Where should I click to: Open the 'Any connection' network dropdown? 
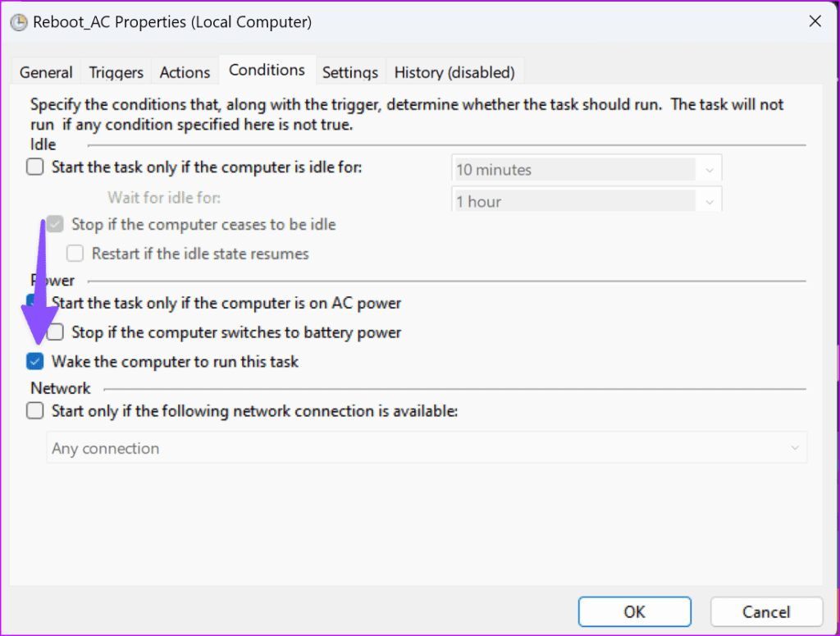793,448
